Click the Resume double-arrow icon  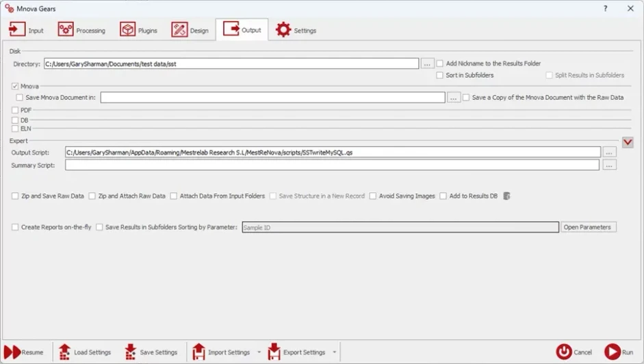coord(12,352)
